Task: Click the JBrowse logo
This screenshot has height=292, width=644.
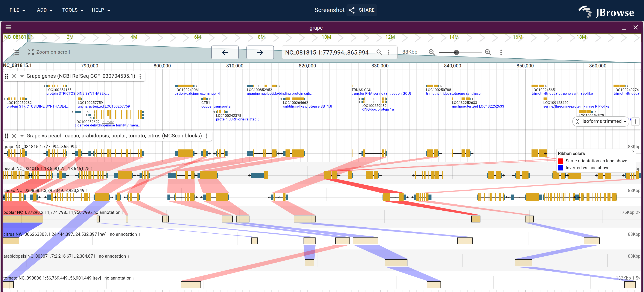Action: 606,12
